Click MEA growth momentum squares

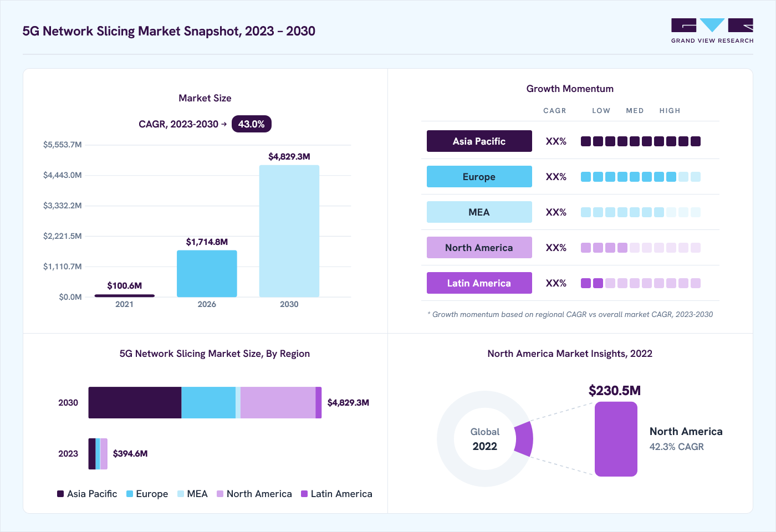[x=641, y=212]
